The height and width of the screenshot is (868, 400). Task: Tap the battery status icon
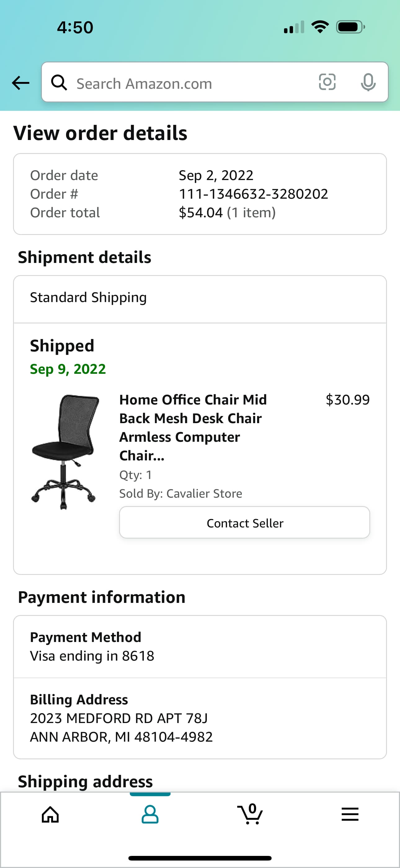[x=350, y=27]
